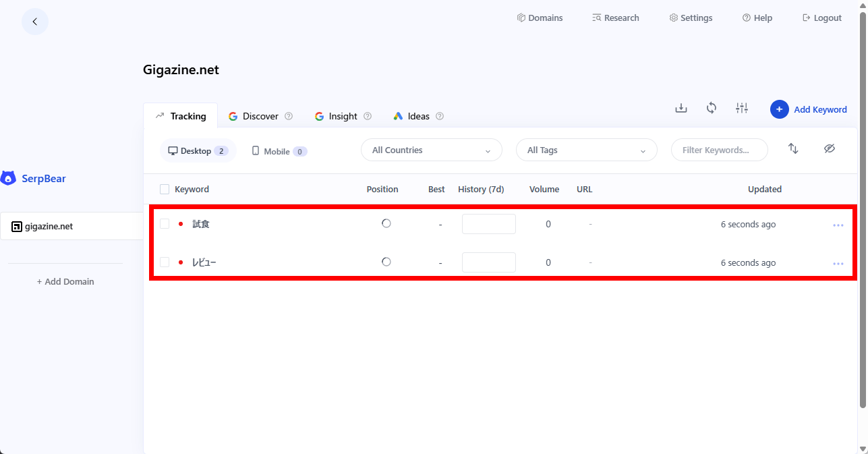Click the help icon beside Ideas
This screenshot has height=454, width=868.
pyautogui.click(x=440, y=116)
